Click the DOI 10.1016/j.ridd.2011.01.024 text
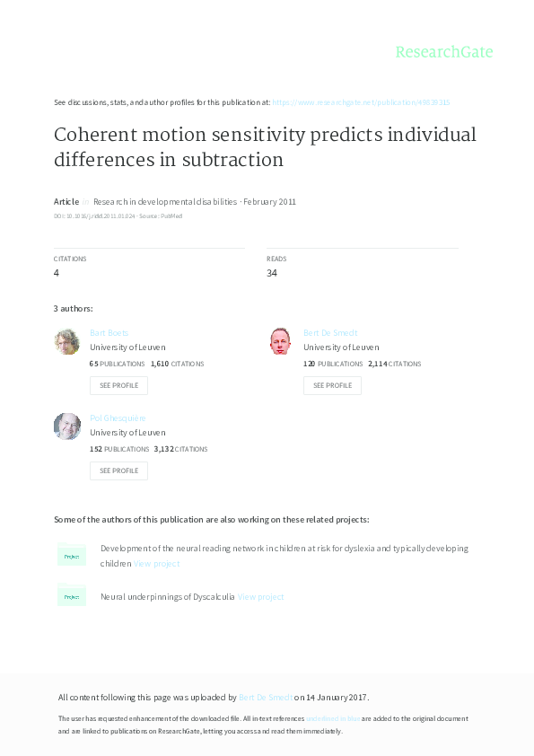 tap(94, 216)
